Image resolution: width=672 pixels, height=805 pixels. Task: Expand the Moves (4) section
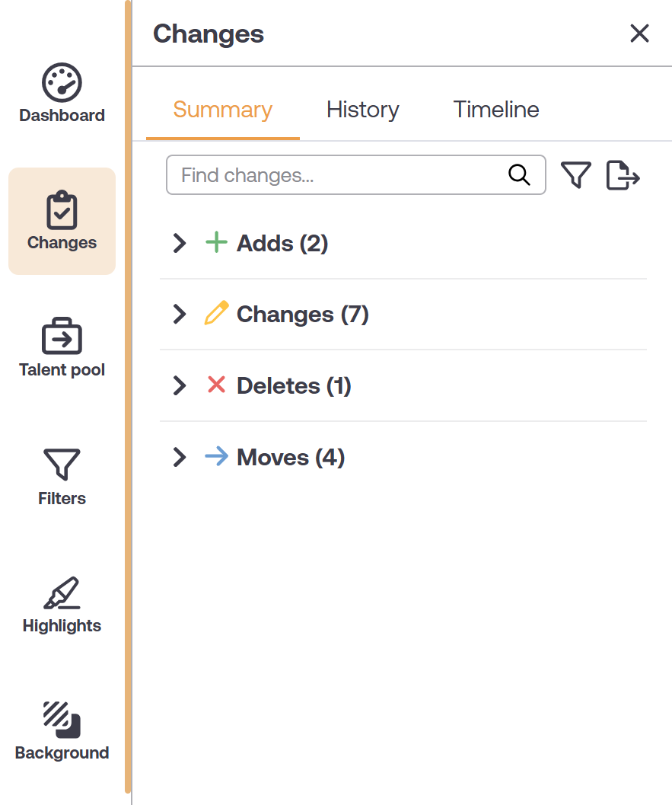(x=180, y=457)
